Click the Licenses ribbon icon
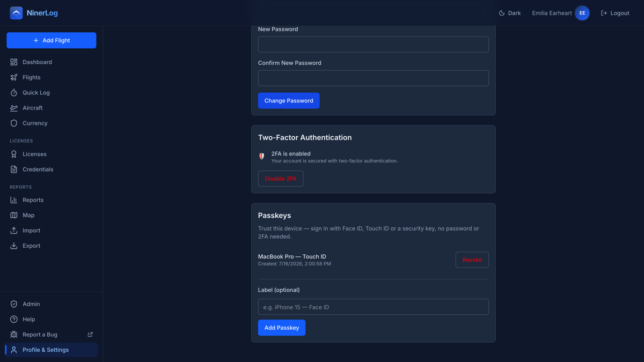This screenshot has width=644, height=362. point(14,154)
